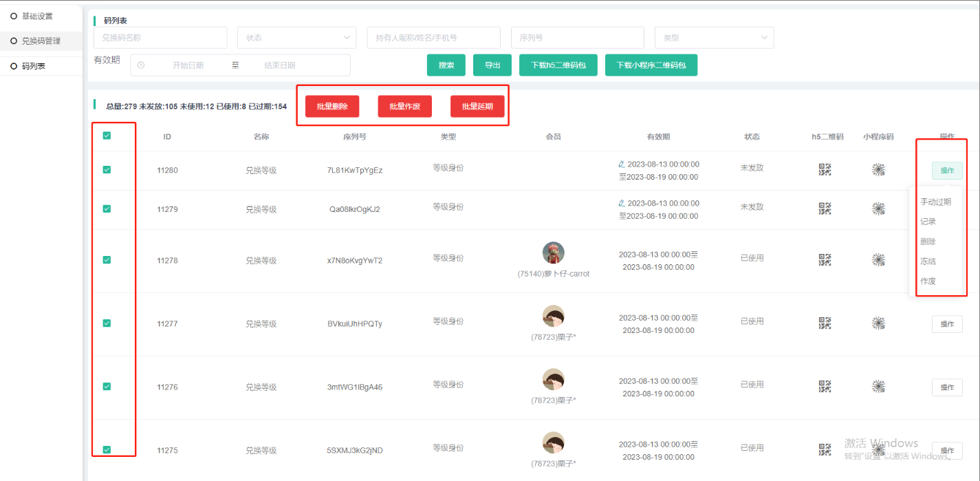Viewport: 980px width, 481px height.
Task: Open h5 QR code for row 11278
Action: tap(825, 260)
